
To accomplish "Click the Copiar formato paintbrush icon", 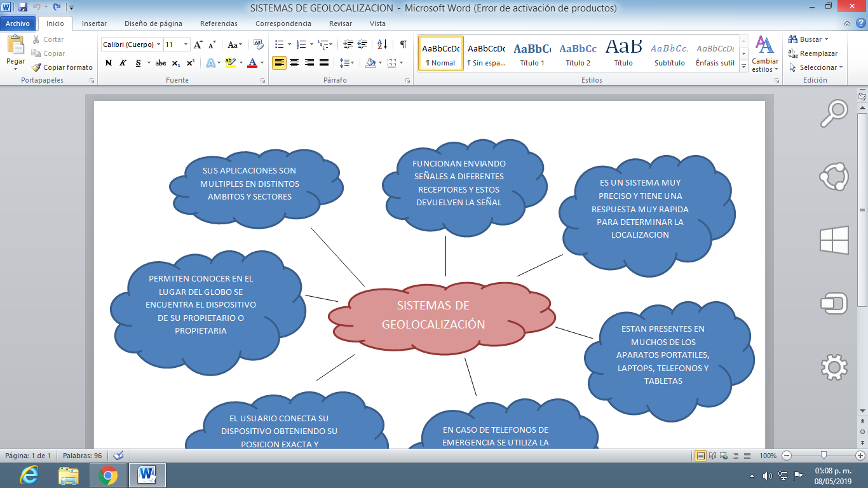I will 37,67.
